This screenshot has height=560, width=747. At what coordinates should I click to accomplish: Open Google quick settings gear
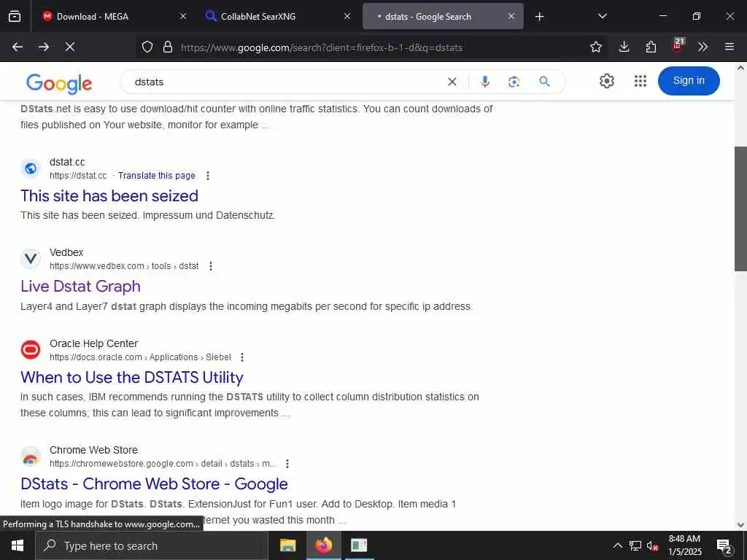606,81
